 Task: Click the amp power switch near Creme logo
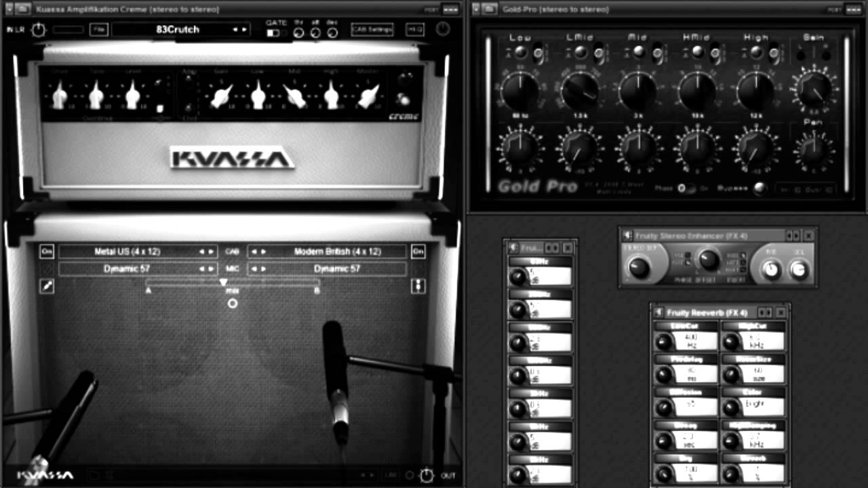tap(404, 100)
